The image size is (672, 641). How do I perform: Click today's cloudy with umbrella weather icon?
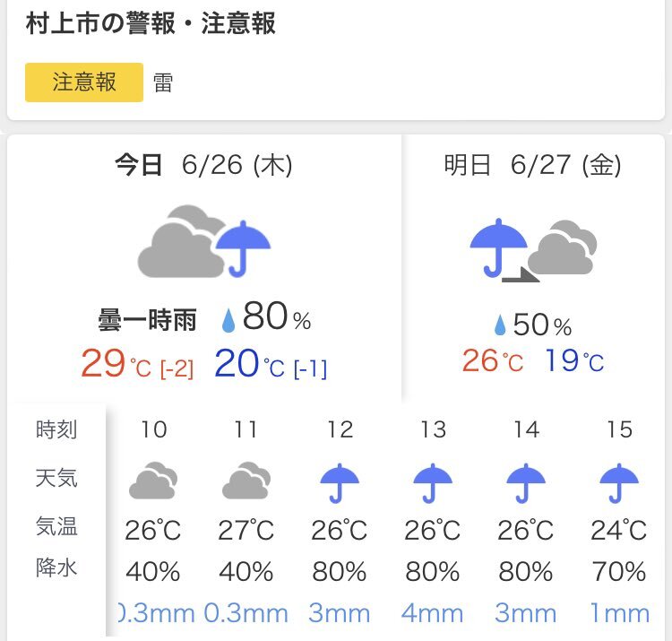pos(204,241)
